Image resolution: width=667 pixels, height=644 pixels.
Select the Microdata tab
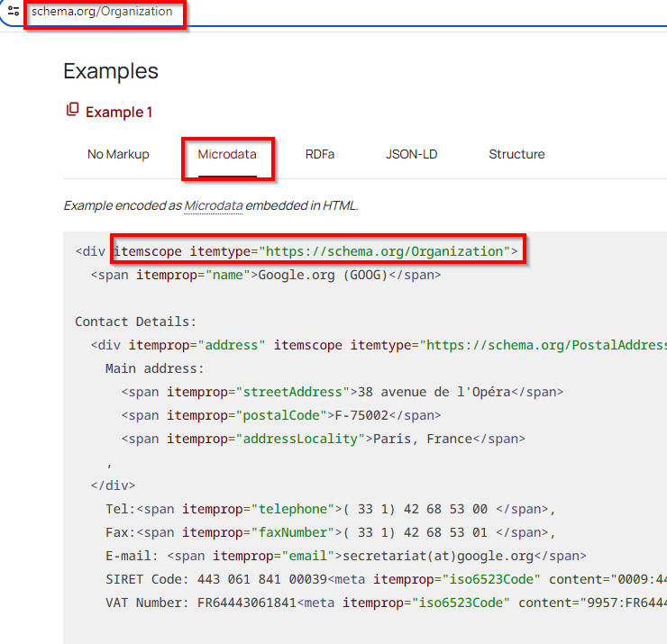tap(227, 154)
